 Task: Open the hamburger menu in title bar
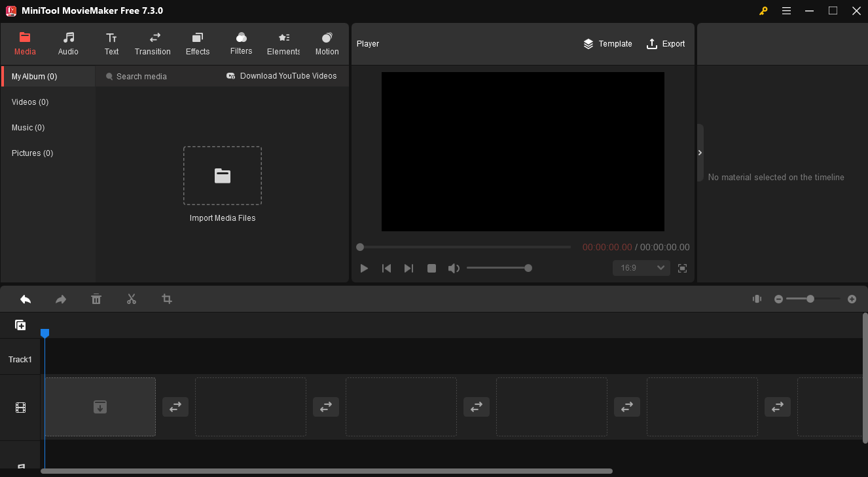pyautogui.click(x=786, y=10)
